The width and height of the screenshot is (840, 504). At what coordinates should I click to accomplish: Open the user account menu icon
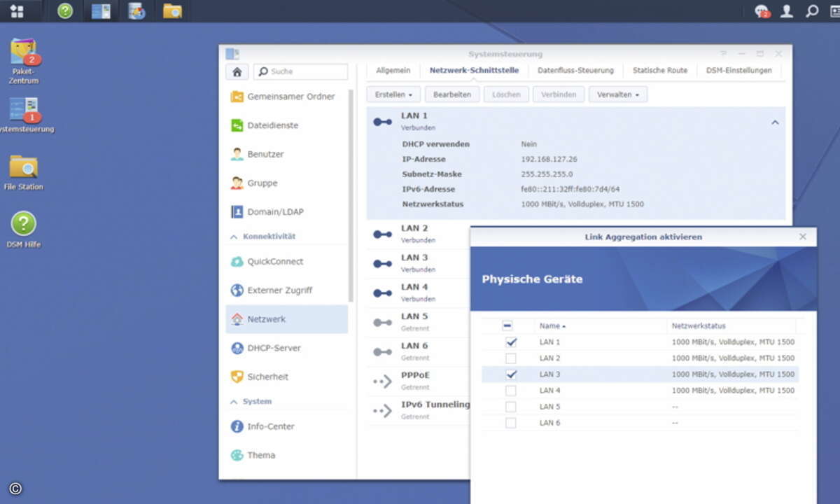[787, 11]
